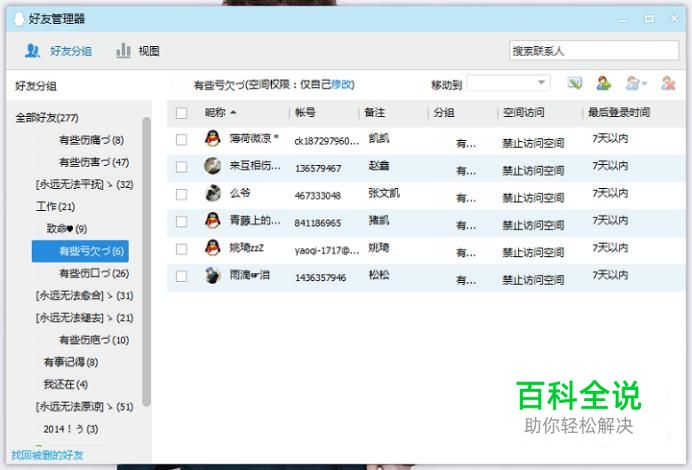Select the 有些亏欠づ(6) group
The image size is (692, 470).
80,251
